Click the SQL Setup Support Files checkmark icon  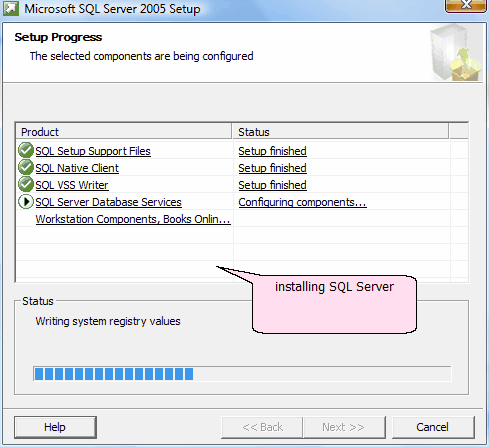pyautogui.click(x=26, y=150)
